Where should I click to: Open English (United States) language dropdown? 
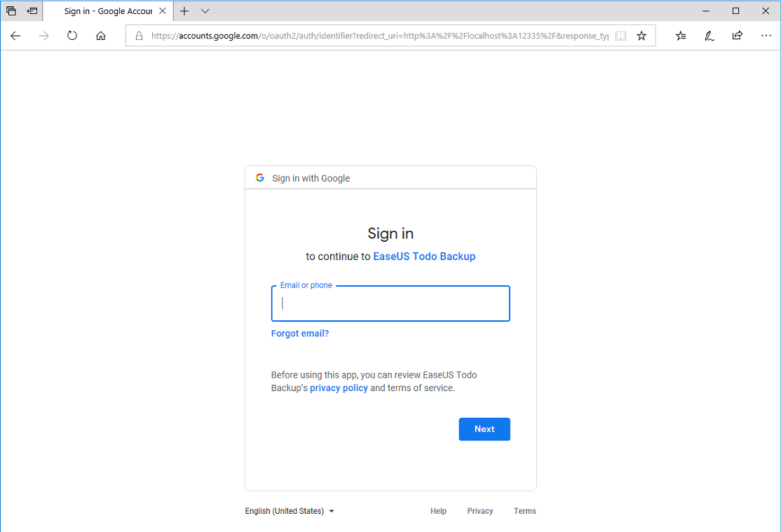(290, 511)
